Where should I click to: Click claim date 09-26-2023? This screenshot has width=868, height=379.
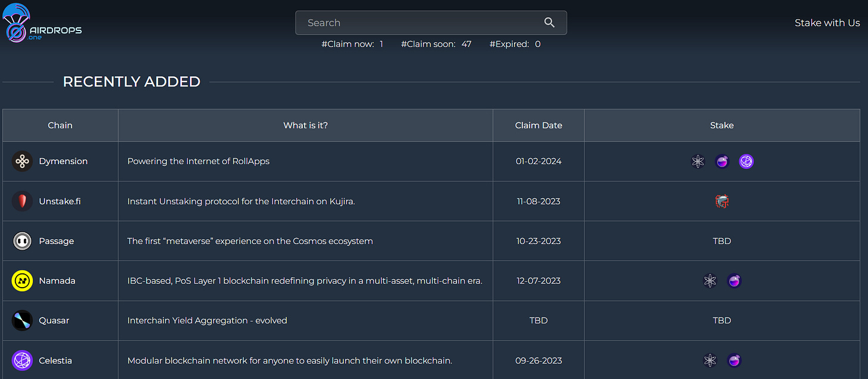click(x=539, y=360)
